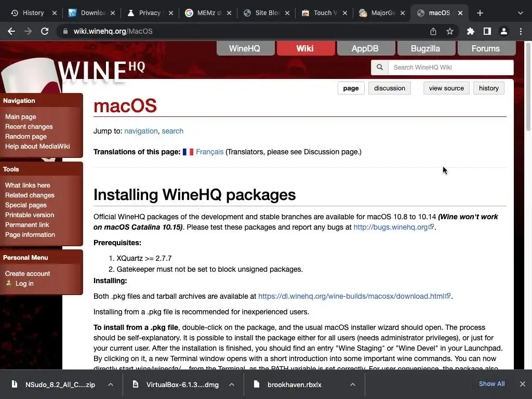Image resolution: width=532 pixels, height=399 pixels.
Task: Open Random page in sidebar
Action: [x=26, y=137]
